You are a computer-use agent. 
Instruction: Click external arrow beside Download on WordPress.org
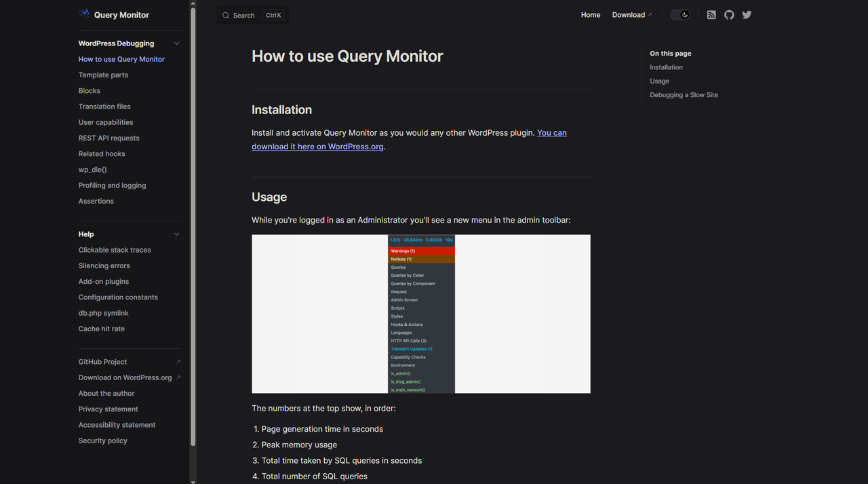point(178,377)
